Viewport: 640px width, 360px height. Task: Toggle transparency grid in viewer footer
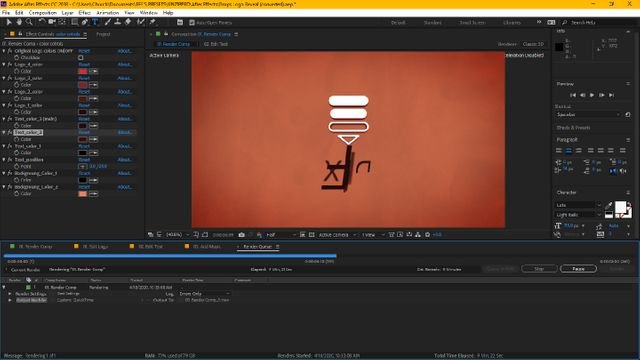click(x=311, y=235)
